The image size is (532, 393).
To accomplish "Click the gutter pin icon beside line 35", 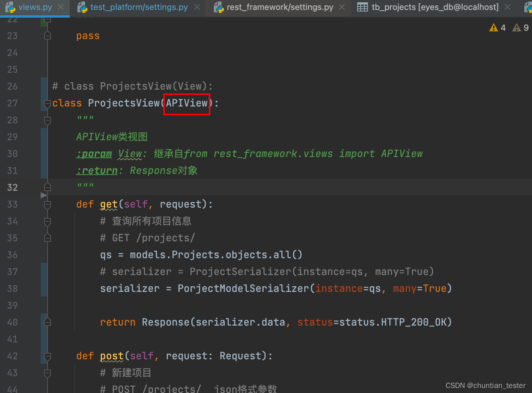I will [x=47, y=237].
